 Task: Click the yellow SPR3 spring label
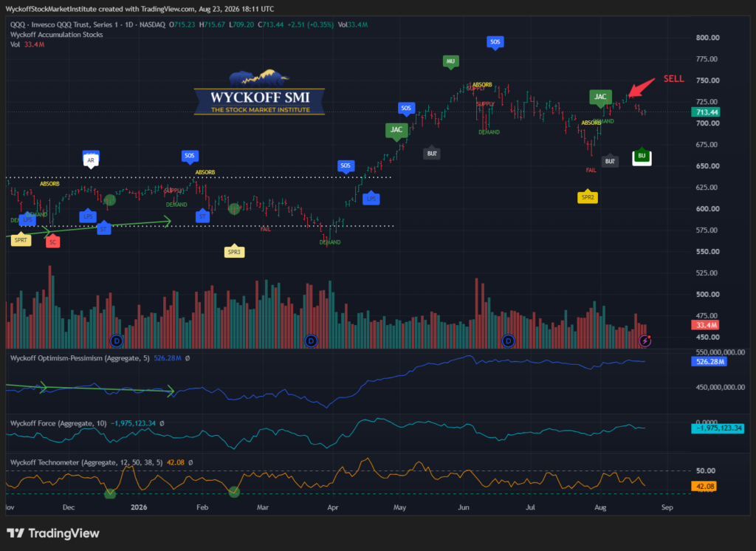tap(234, 252)
